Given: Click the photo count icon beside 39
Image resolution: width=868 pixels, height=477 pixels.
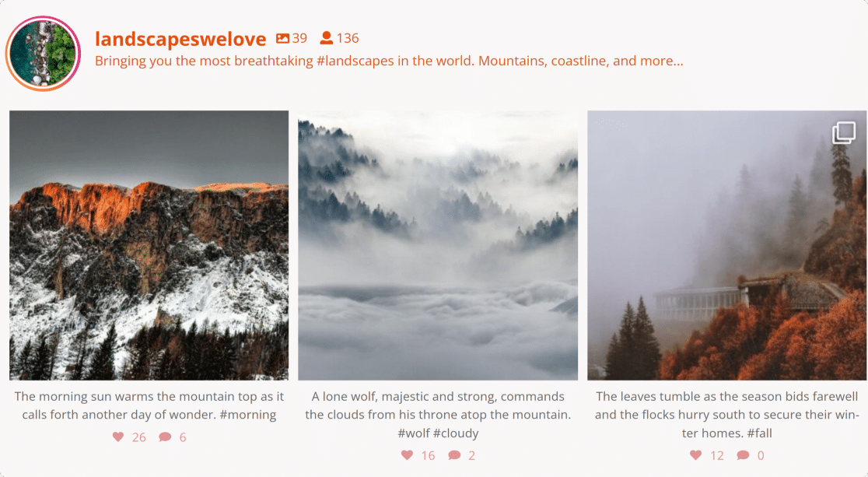Looking at the screenshot, I should pos(282,38).
